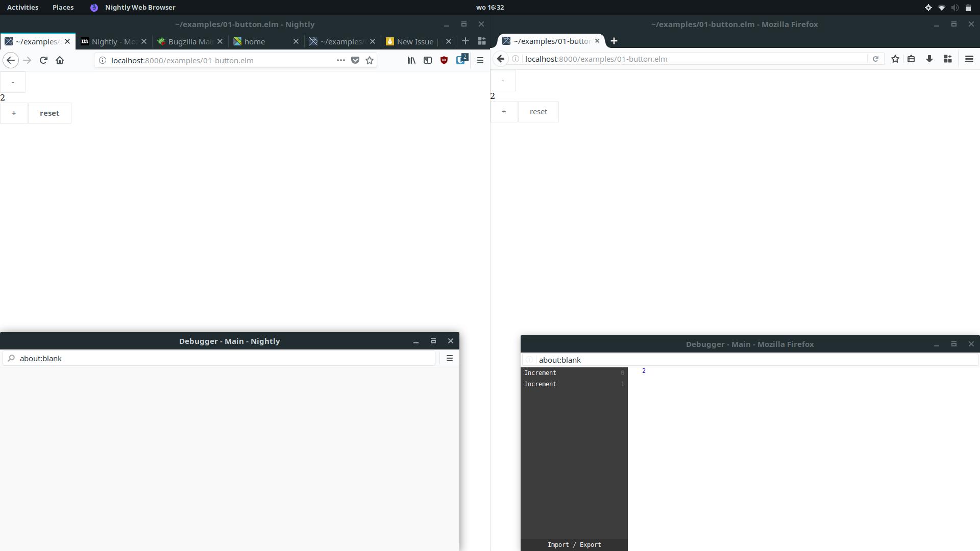The height and width of the screenshot is (551, 980).
Task: Click the Pocket save icon in URL bar
Action: tap(355, 60)
